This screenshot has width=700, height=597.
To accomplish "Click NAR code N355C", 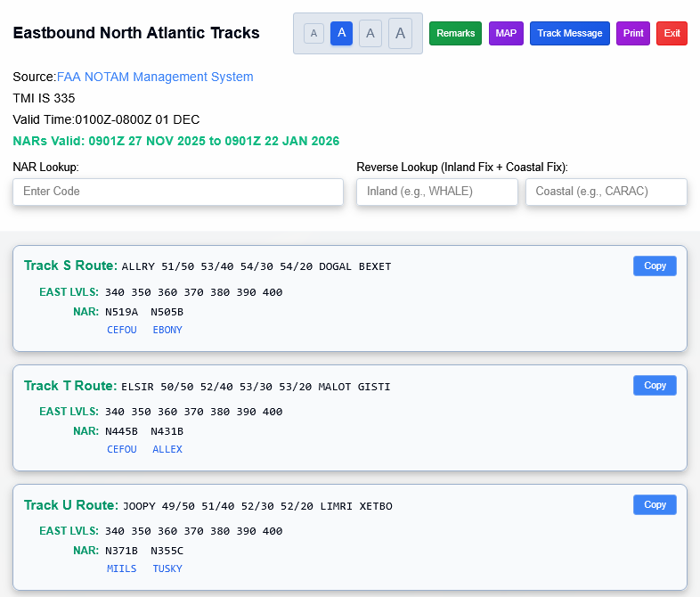I will point(167,551).
